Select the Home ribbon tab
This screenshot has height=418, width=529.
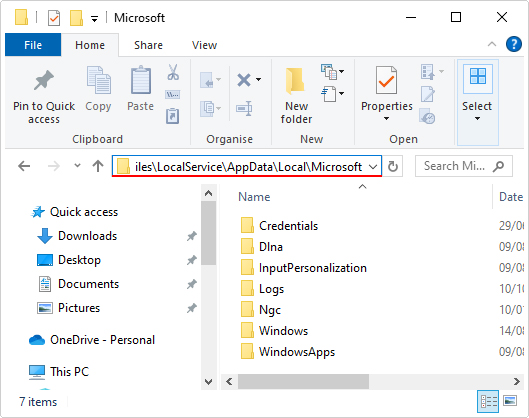(90, 45)
